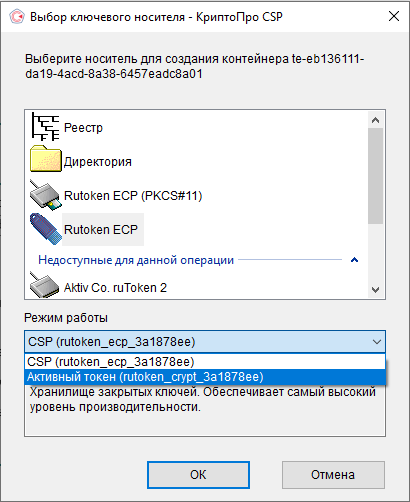Viewport: 410px width, 502px height.
Task: Select the Реестр registry tree icon
Action: click(45, 127)
